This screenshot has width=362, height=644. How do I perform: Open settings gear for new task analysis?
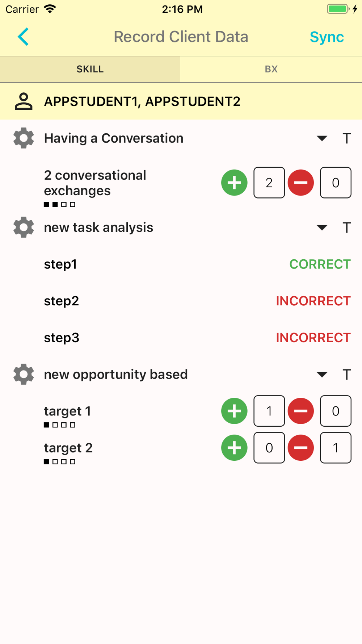pyautogui.click(x=24, y=227)
